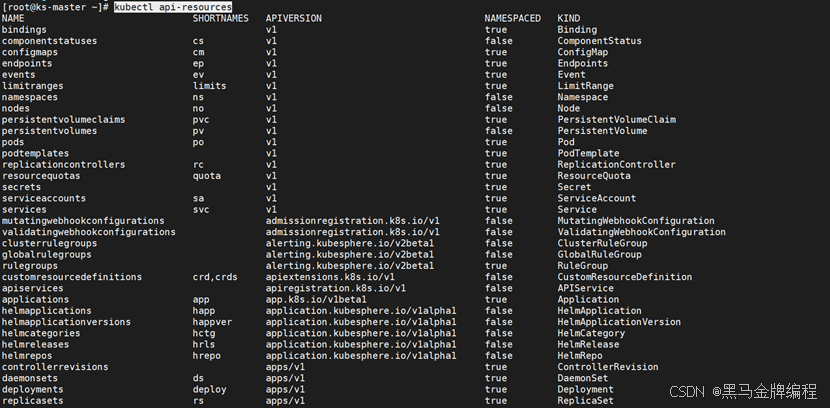The width and height of the screenshot is (830, 408).
Task: Click the 'LimitRange' kind text
Action: tap(585, 86)
